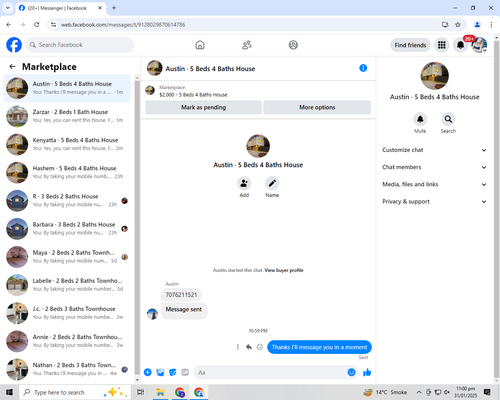Open a new browser tab

pos(114,8)
